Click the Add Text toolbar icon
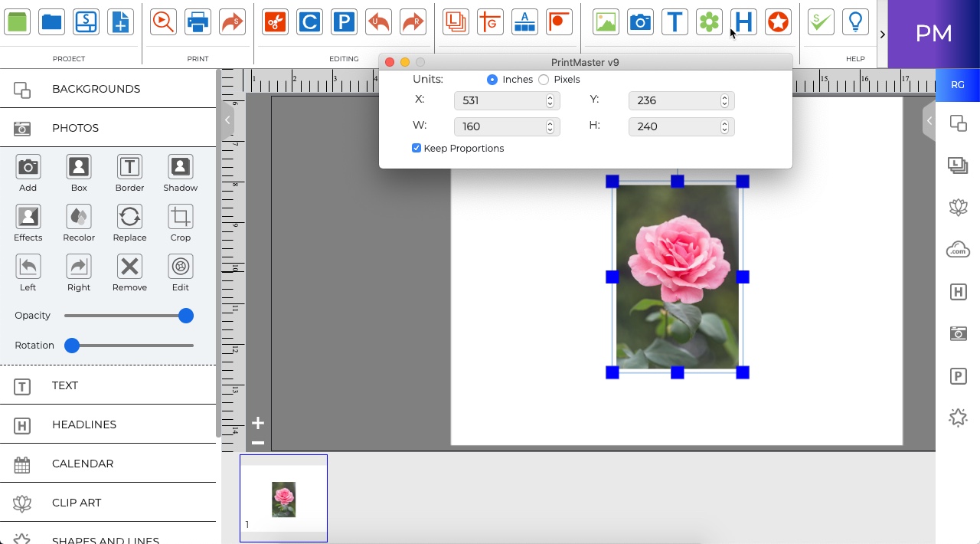 (x=675, y=21)
